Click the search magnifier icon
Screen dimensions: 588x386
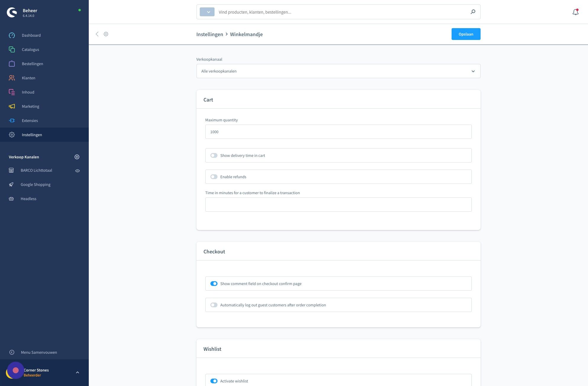tap(473, 12)
